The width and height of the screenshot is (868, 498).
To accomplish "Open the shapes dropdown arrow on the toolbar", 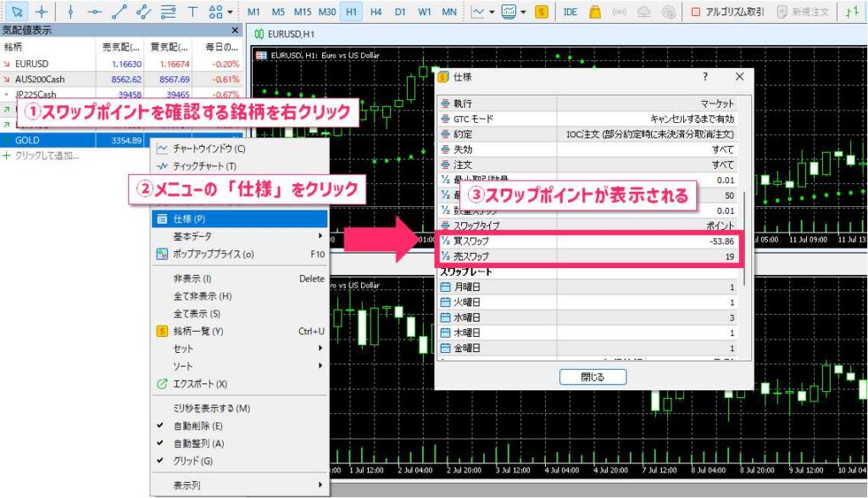I will (231, 12).
